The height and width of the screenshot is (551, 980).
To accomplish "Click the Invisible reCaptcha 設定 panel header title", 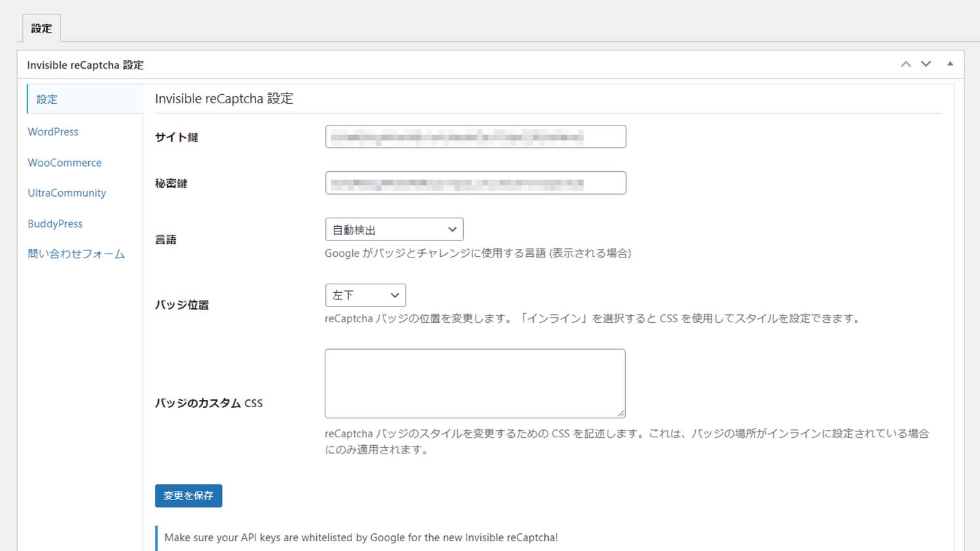I will click(x=86, y=65).
